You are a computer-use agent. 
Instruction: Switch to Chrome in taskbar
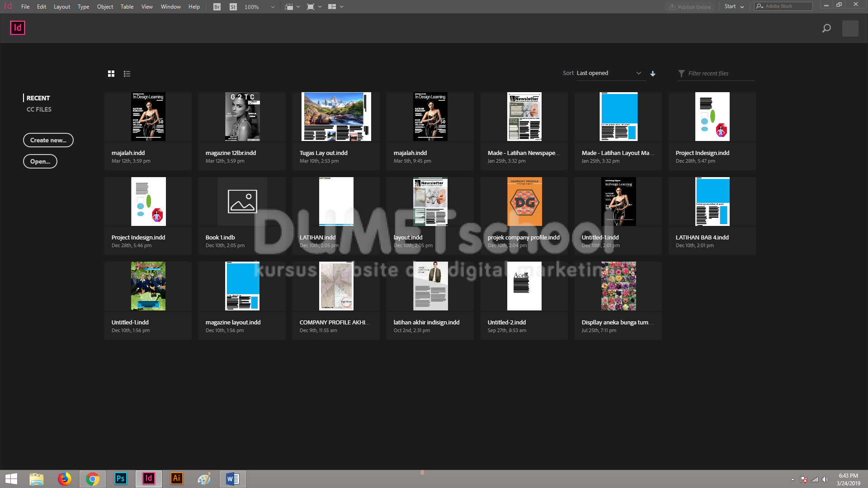[x=93, y=479]
